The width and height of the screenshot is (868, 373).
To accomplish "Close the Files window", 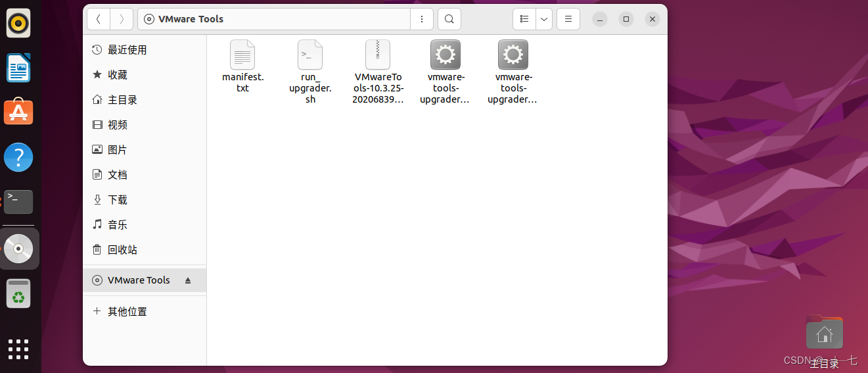I will 652,19.
